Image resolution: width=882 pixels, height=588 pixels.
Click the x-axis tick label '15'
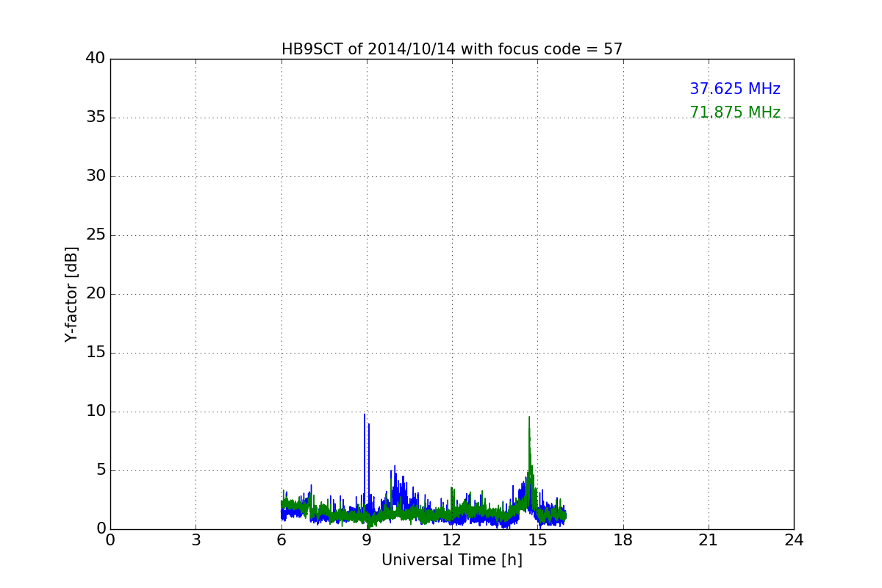tap(537, 540)
